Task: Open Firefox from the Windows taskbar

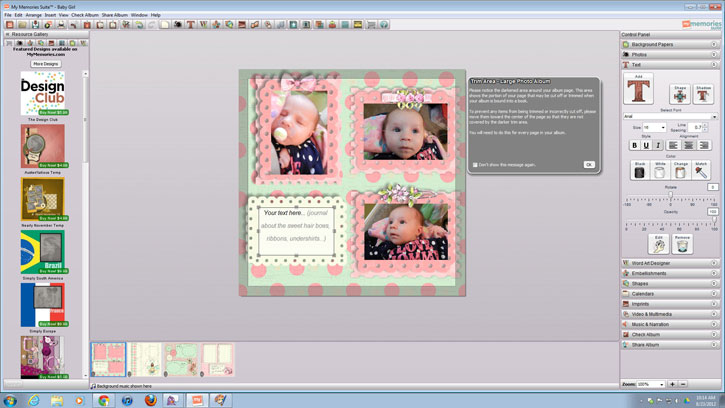Action: [x=150, y=400]
